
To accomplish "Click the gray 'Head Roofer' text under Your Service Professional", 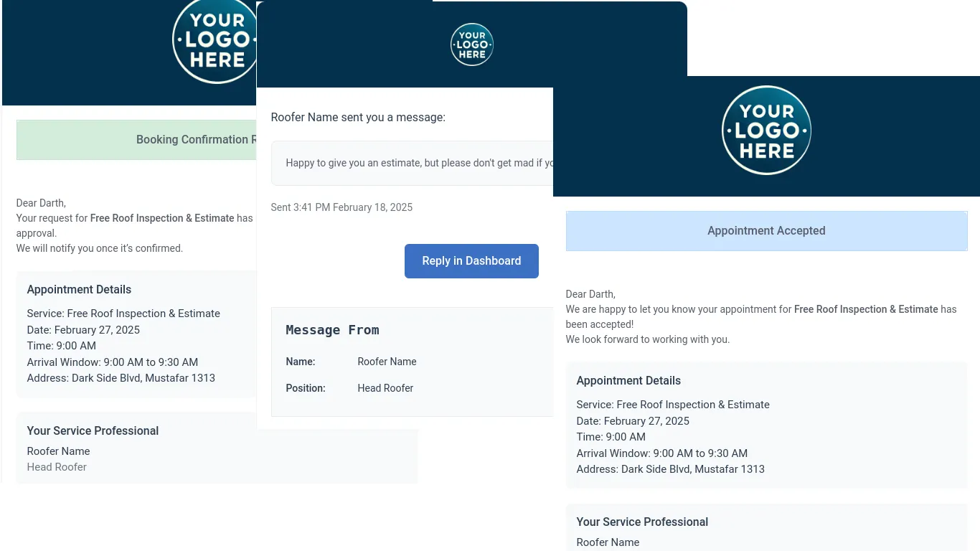I will 57,467.
